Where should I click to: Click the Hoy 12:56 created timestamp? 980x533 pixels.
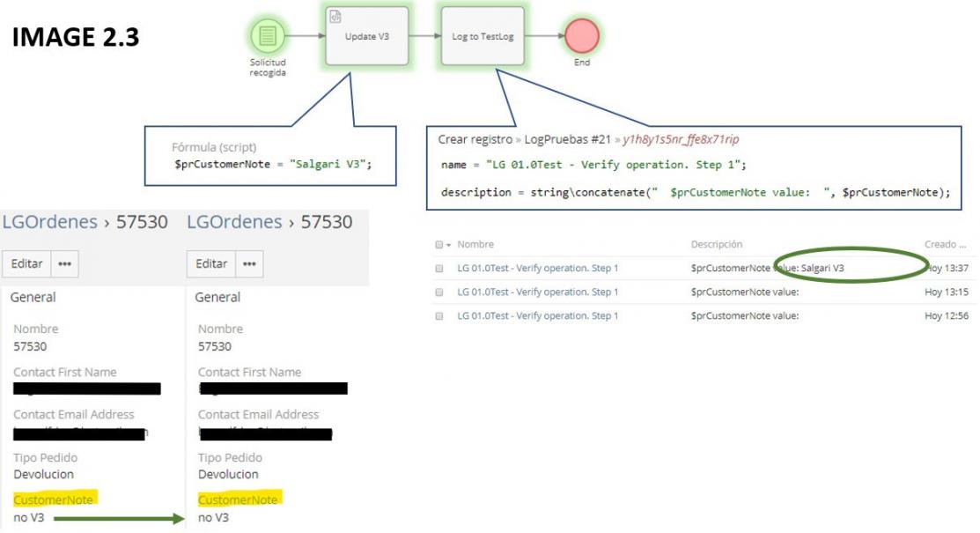[x=947, y=315]
